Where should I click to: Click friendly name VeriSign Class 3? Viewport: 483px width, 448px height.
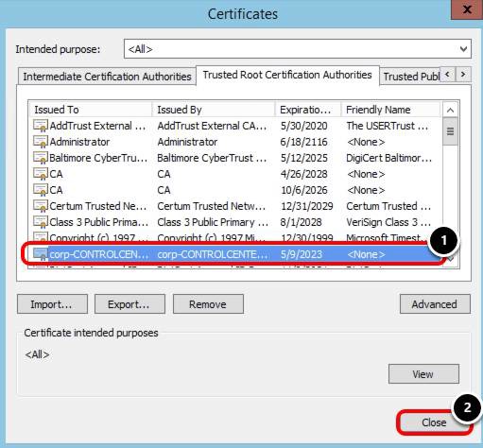388,222
